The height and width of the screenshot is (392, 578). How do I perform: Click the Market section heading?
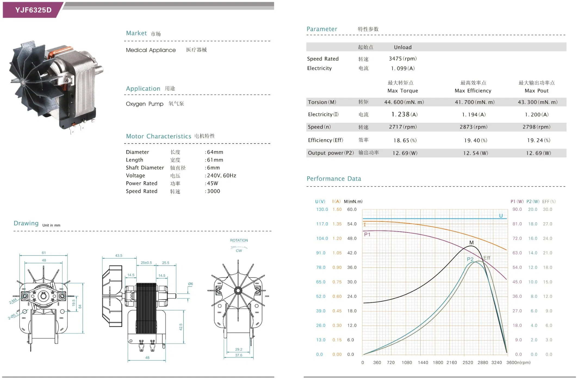(136, 33)
